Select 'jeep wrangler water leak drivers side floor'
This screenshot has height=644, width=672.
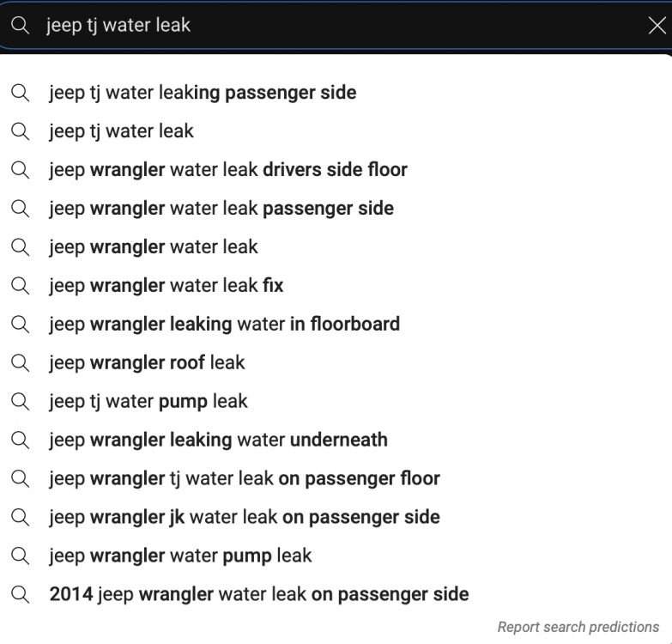(x=227, y=170)
